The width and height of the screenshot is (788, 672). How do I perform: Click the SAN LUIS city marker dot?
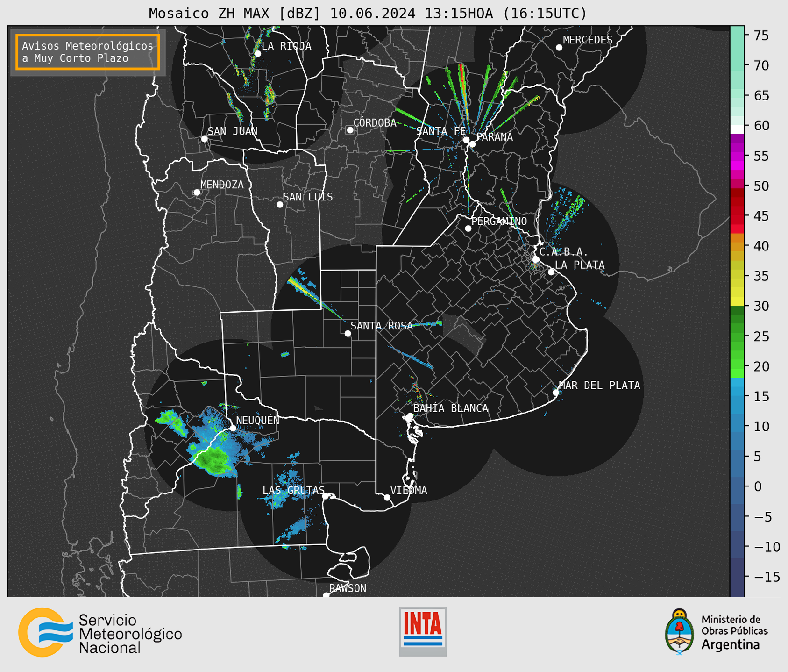click(x=280, y=205)
